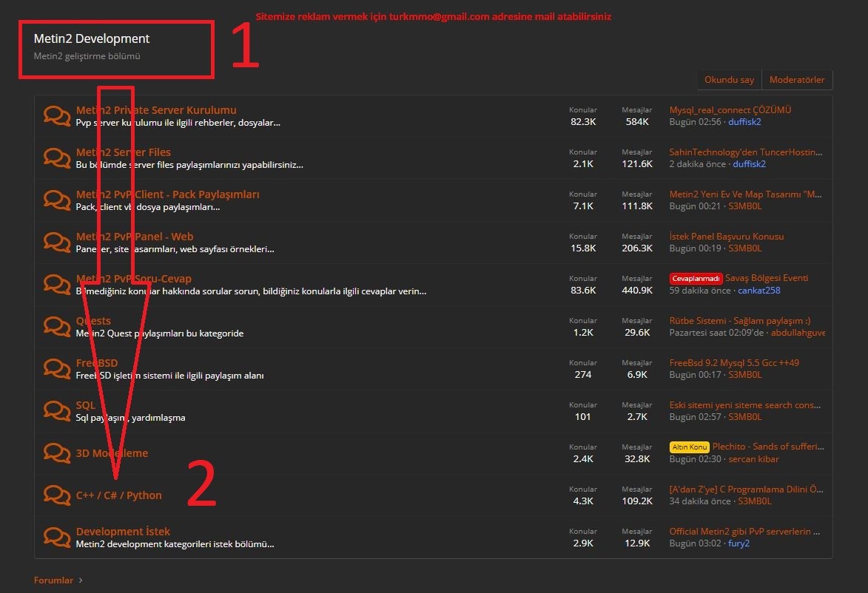Click the chevron after the Forumlar breadcrumb
This screenshot has height=593, width=868.
(x=81, y=580)
